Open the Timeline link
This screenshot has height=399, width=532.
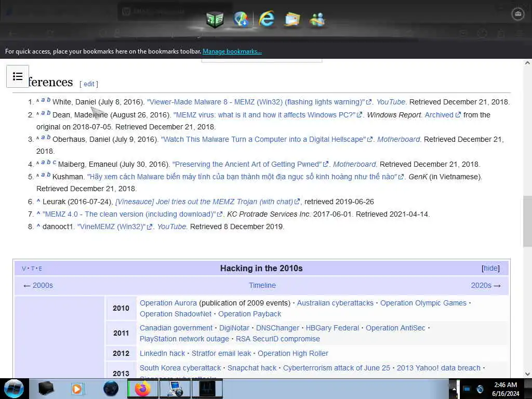pyautogui.click(x=262, y=285)
